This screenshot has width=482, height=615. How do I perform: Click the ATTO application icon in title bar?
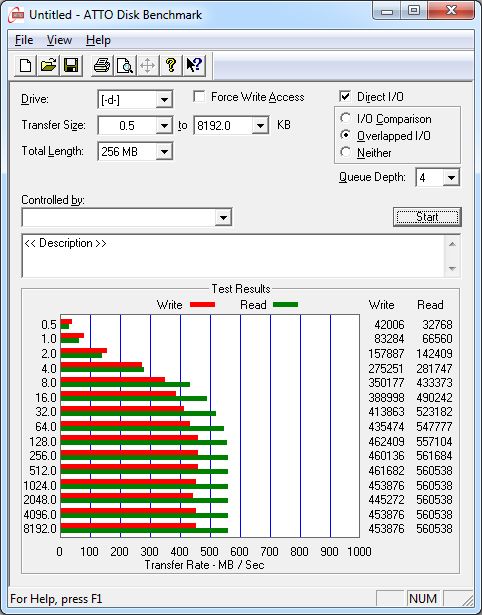(x=17, y=15)
